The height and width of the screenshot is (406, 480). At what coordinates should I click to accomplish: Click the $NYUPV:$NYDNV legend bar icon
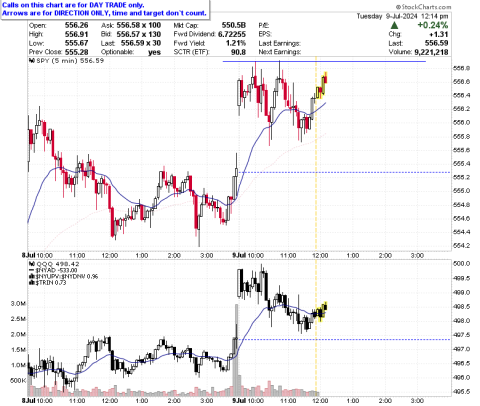pyautogui.click(x=32, y=276)
